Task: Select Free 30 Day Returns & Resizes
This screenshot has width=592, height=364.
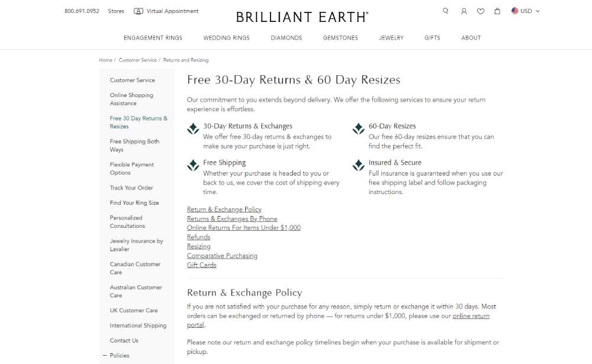Action: [139, 123]
